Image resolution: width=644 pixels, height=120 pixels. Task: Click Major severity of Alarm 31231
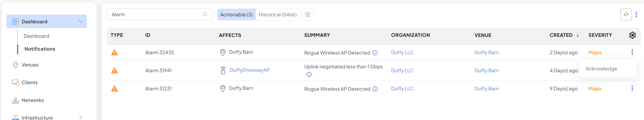tap(595, 89)
